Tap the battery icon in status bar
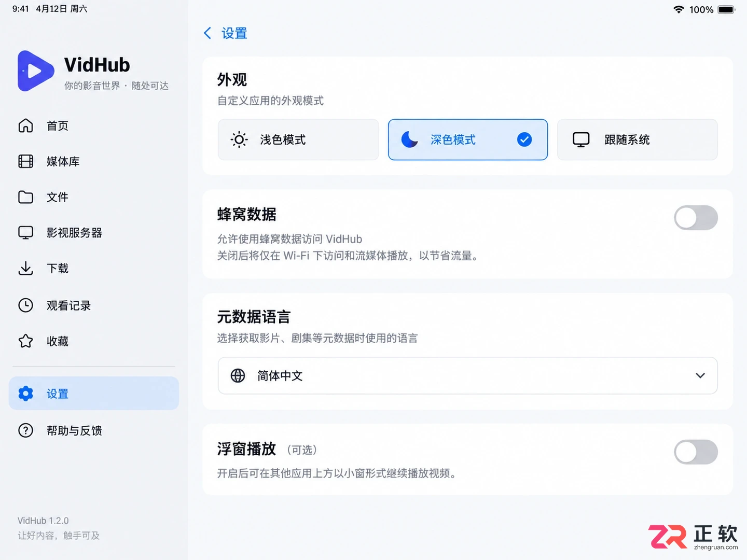Viewport: 747px width, 560px height. click(726, 9)
